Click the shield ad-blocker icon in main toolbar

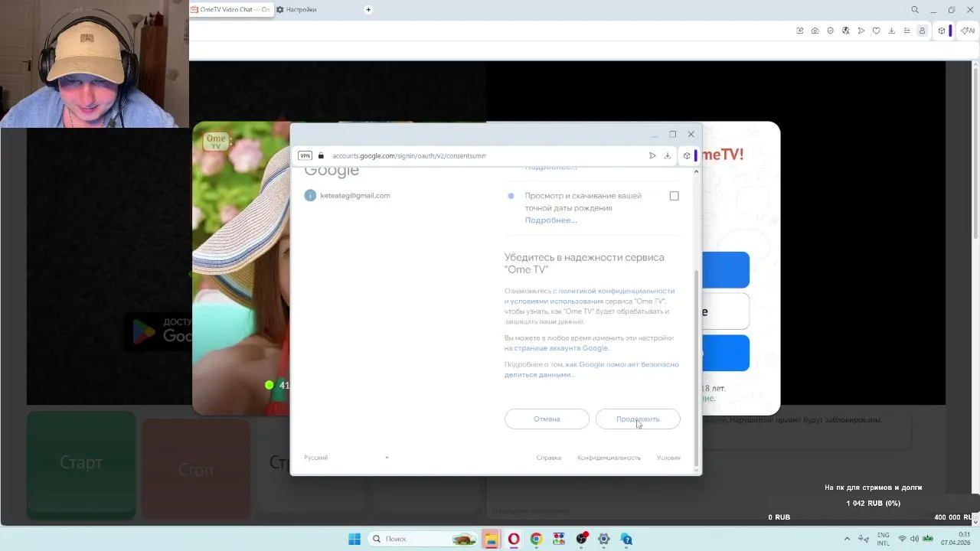831,31
